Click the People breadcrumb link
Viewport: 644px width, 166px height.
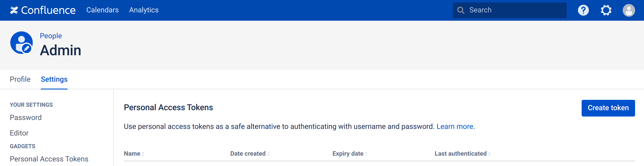tap(51, 36)
